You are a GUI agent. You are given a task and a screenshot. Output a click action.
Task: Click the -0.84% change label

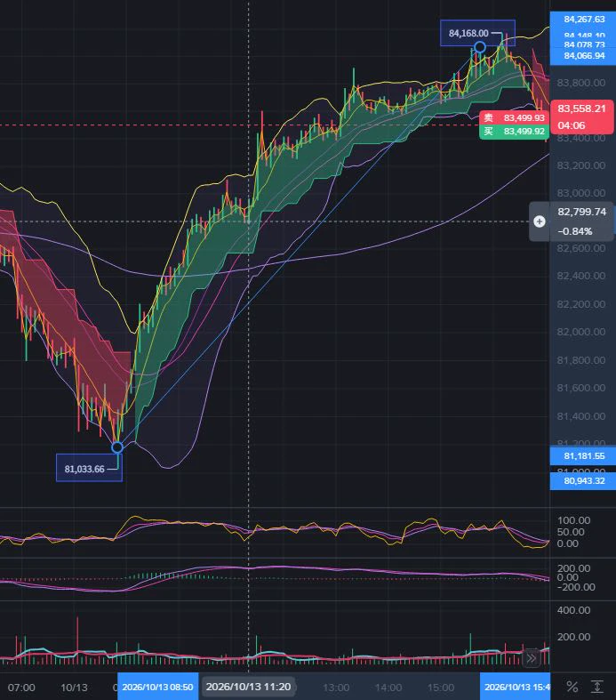tap(574, 231)
